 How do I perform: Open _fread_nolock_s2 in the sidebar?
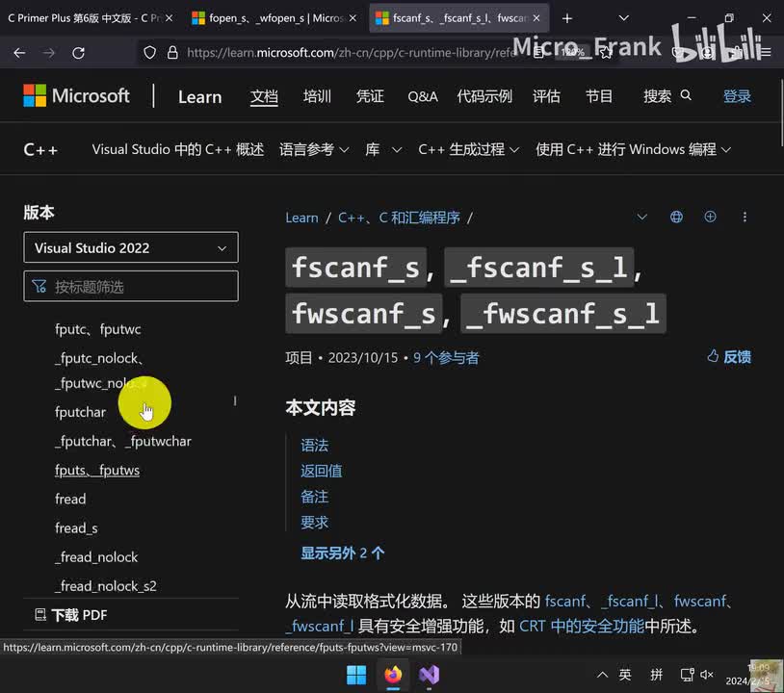tap(106, 586)
